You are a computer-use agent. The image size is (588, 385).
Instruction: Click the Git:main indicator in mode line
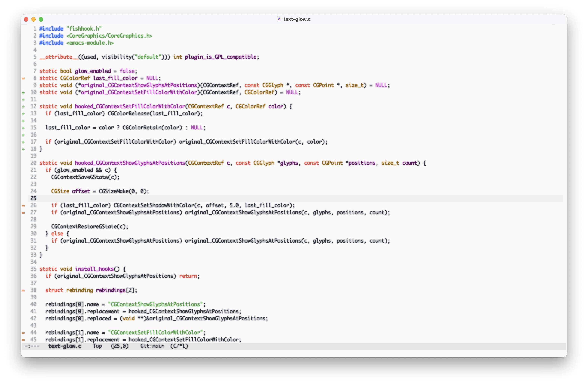point(152,346)
